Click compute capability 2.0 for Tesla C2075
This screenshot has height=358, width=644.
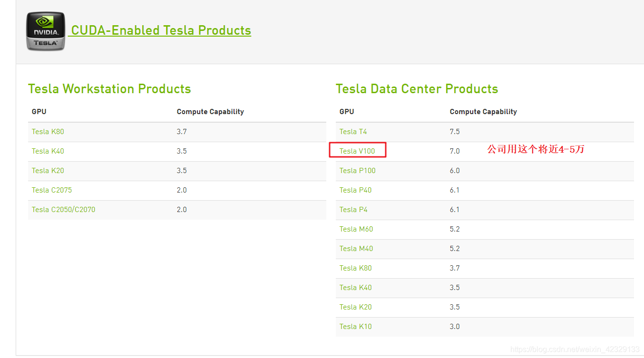pos(182,190)
